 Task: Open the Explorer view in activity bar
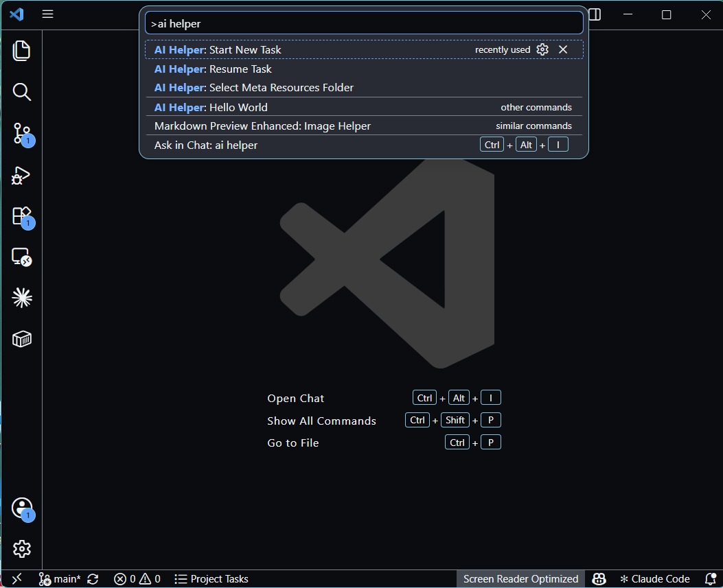[x=21, y=51]
